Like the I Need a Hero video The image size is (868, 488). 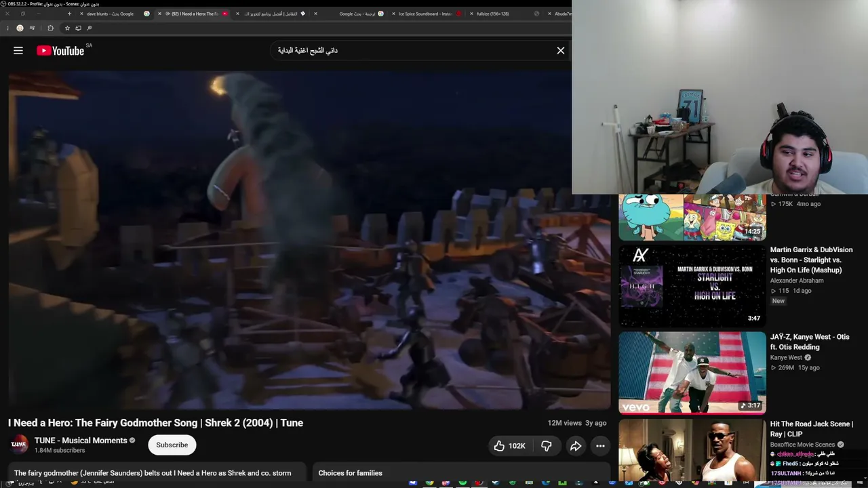509,445
